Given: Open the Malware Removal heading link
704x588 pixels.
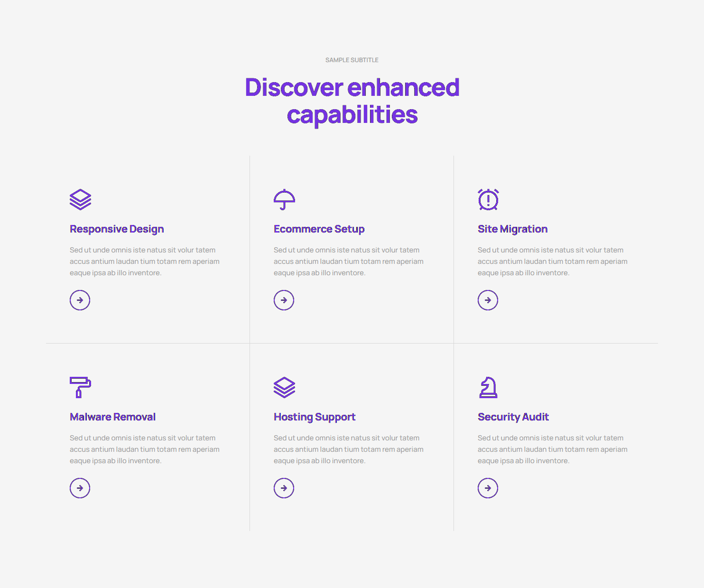Looking at the screenshot, I should (x=112, y=417).
